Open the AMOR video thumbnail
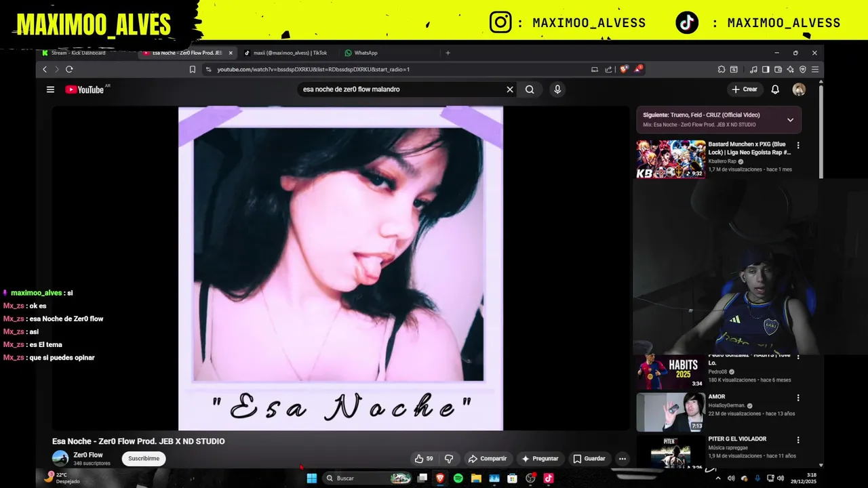The width and height of the screenshot is (868, 488). pos(671,412)
